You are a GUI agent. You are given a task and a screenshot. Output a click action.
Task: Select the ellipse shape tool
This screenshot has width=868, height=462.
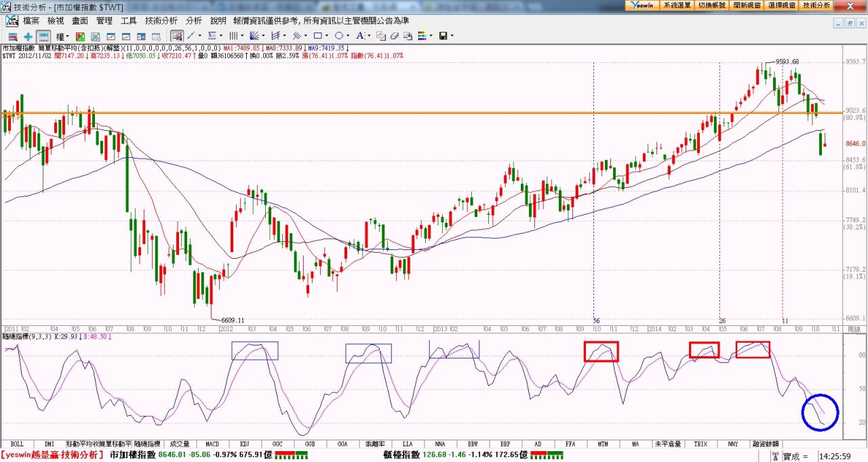tap(339, 36)
